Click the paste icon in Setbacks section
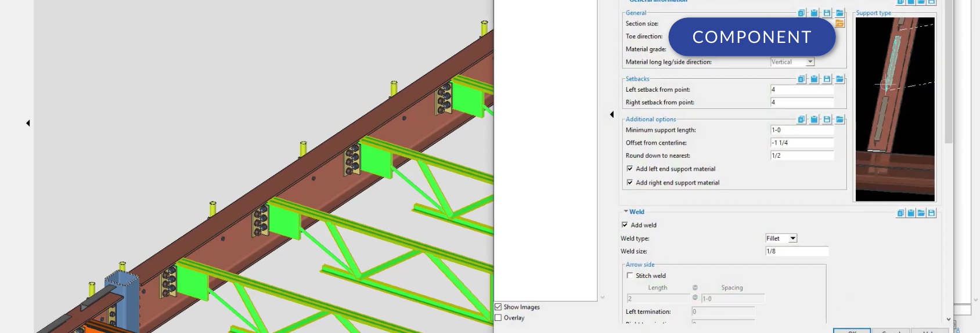 (815, 79)
